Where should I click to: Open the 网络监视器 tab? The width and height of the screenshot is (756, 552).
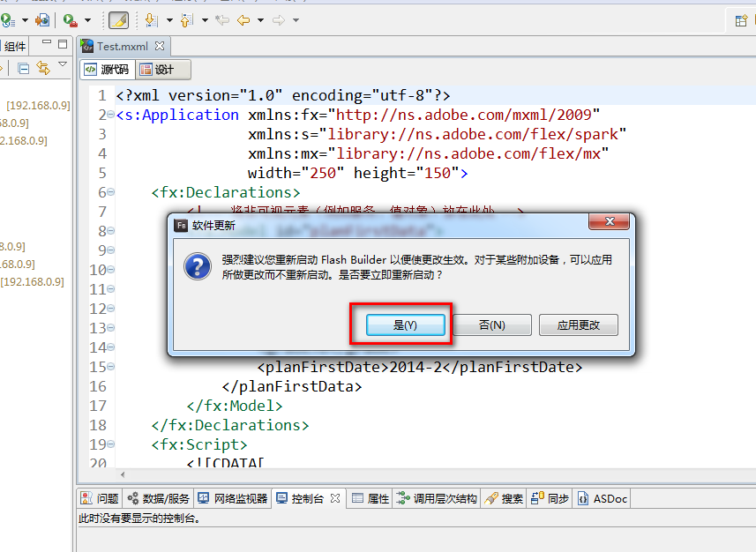[232, 498]
